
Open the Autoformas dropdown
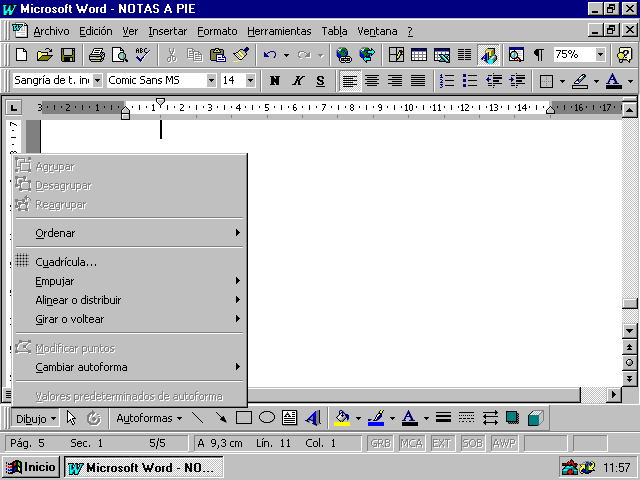click(149, 418)
